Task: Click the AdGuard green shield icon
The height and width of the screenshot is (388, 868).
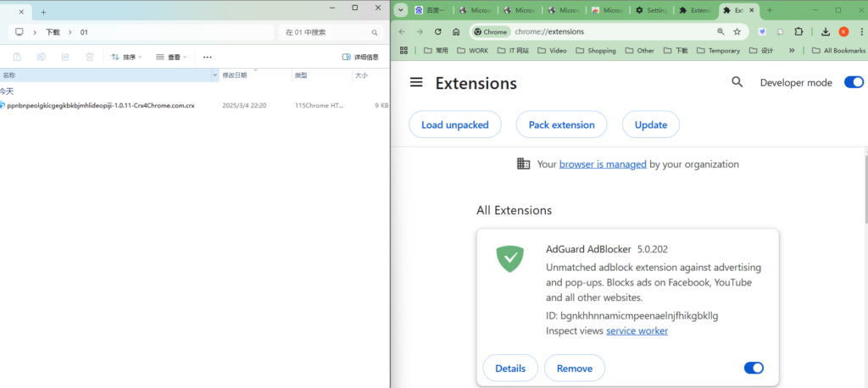Action: pos(509,258)
